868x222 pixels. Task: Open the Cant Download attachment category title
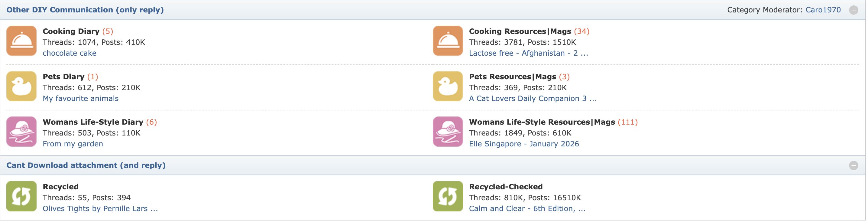[86, 165]
